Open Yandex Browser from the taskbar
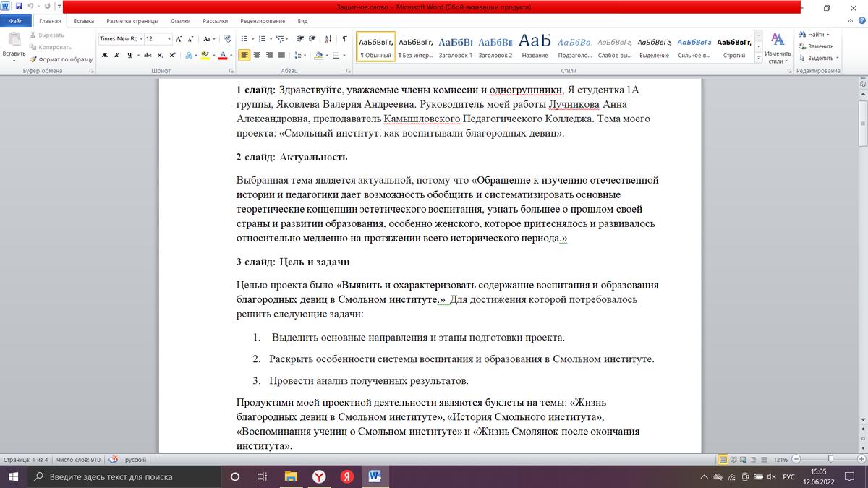 319,476
